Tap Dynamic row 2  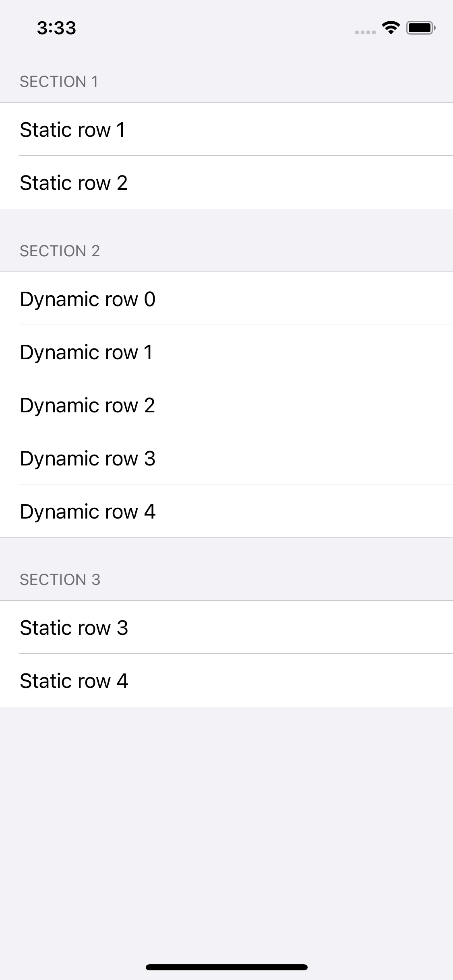click(226, 405)
